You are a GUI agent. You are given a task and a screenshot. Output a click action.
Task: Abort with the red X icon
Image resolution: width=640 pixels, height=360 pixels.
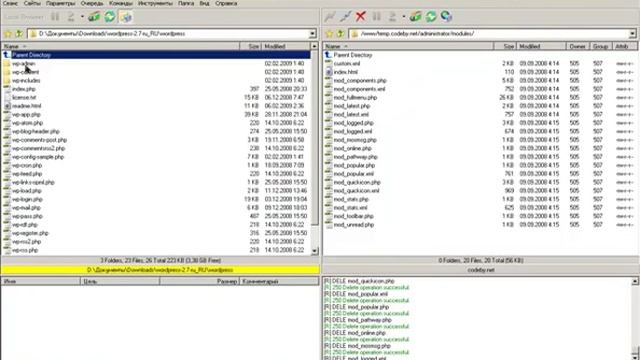360,17
